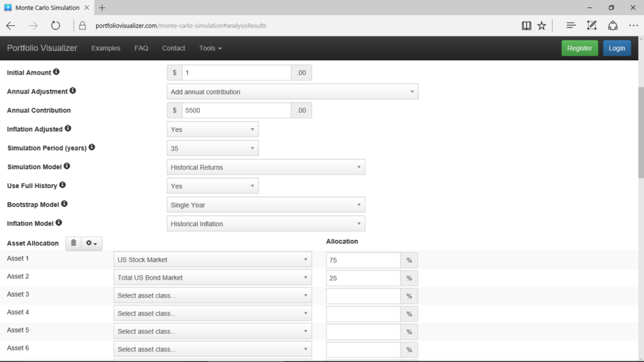Viewport: 644px width, 362px height.
Task: Open the Asset 3 asset class selector
Action: [212, 295]
